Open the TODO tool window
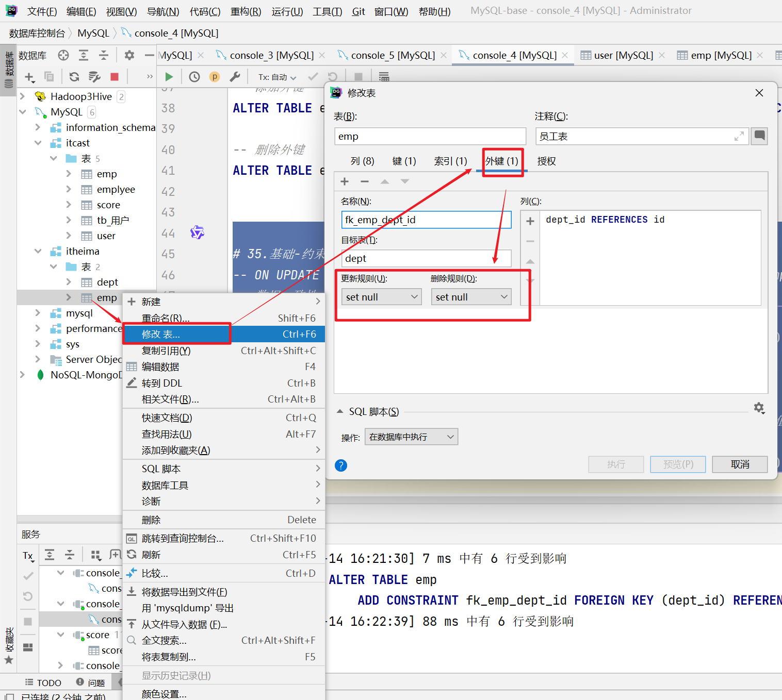This screenshot has height=700, width=782. pyautogui.click(x=43, y=682)
